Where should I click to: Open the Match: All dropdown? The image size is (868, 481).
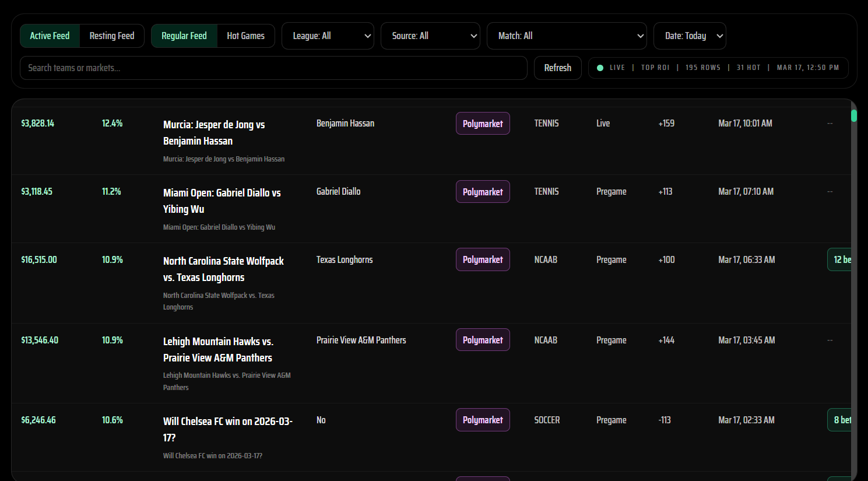pyautogui.click(x=566, y=36)
